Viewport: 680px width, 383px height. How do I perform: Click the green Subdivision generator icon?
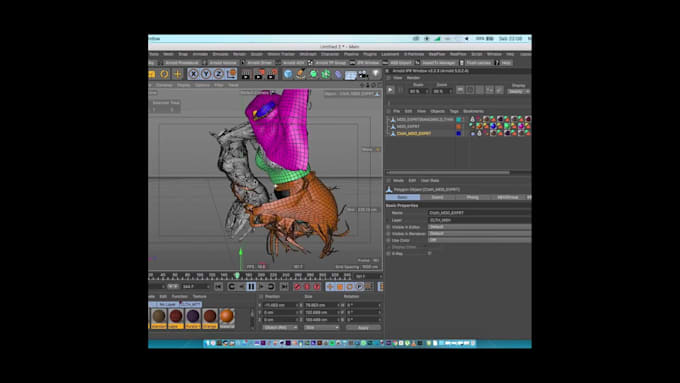pos(313,75)
